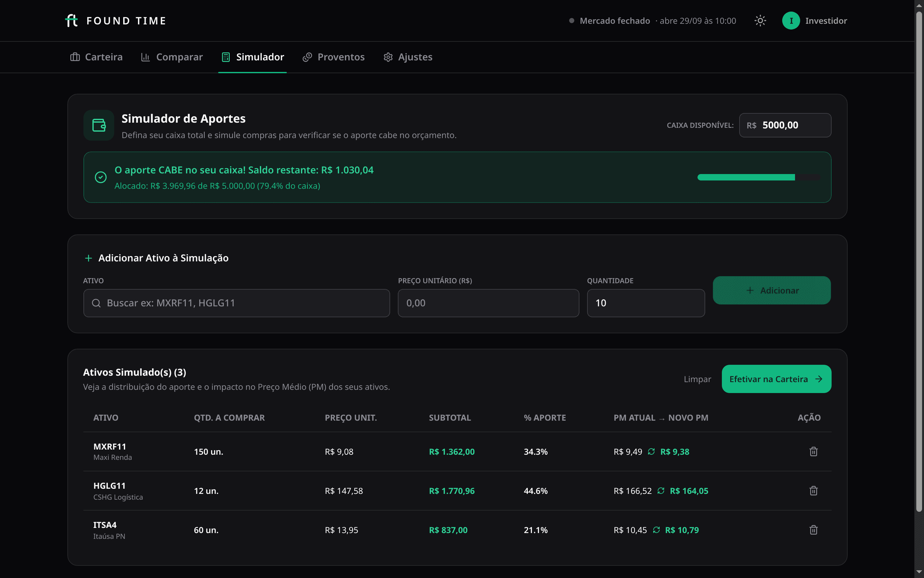Toggle the light theme sun icon
This screenshot has width=924, height=578.
click(x=760, y=21)
